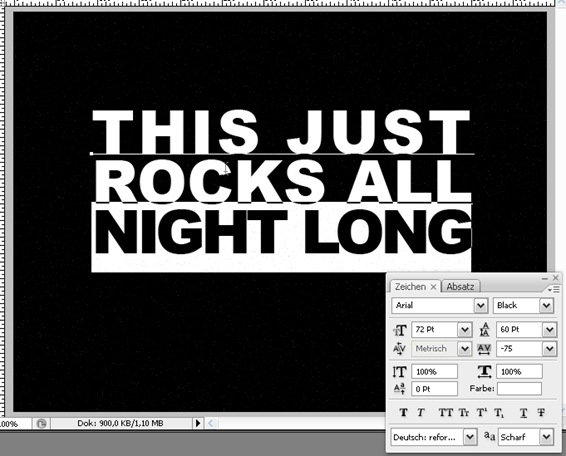This screenshot has width=566, height=456.
Task: Apply Underline text style
Action: (523, 412)
